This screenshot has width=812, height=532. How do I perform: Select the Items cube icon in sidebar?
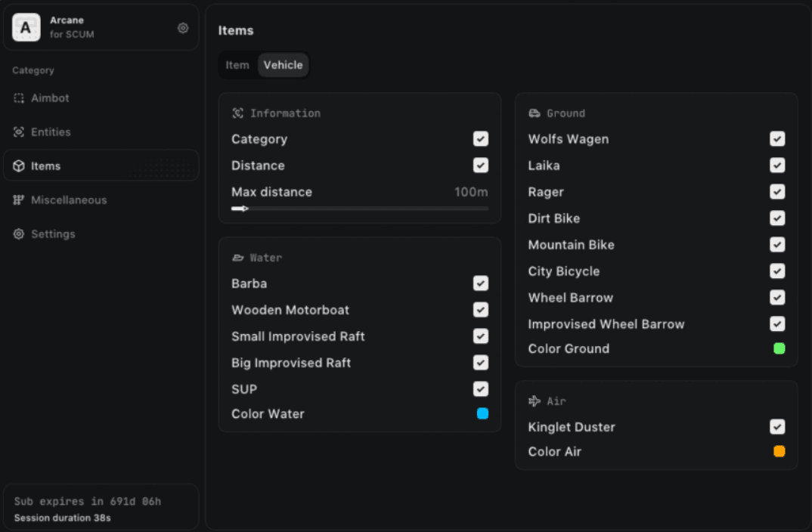(x=19, y=166)
